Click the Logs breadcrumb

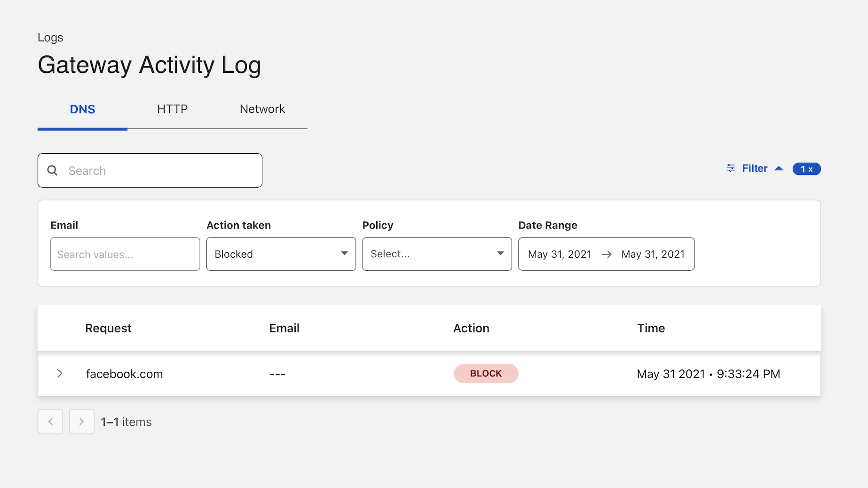[50, 38]
